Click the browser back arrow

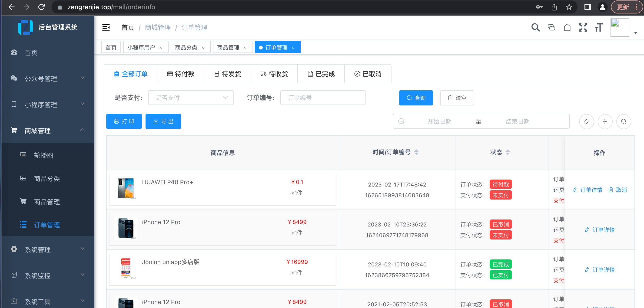[11, 7]
